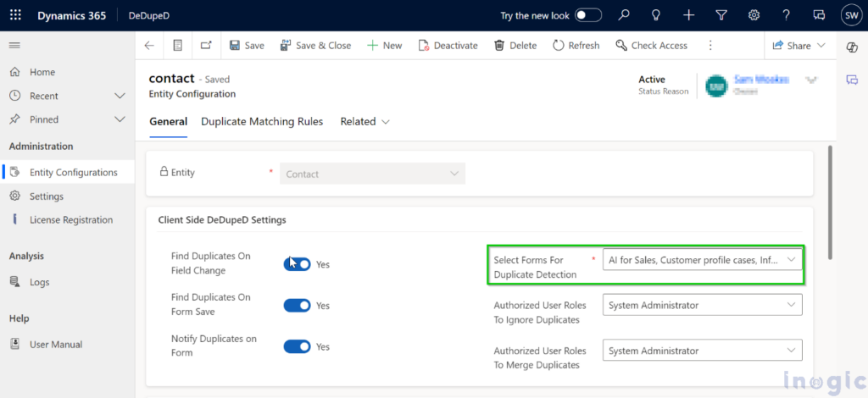Expand Select Forms For Duplicate Detection dropdown

702,259
